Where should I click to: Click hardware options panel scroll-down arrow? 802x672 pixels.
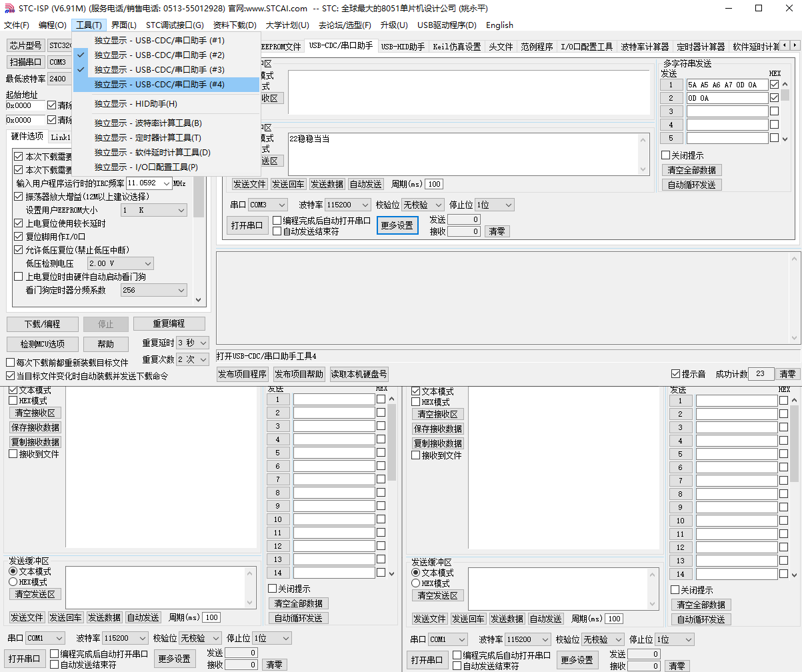tap(198, 300)
